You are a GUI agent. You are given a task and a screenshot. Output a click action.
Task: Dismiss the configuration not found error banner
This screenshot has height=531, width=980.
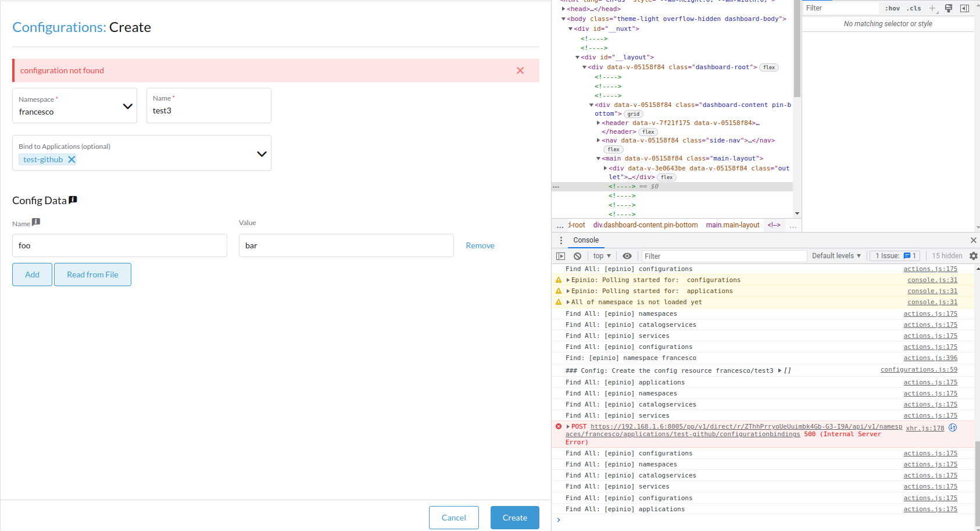click(x=520, y=70)
